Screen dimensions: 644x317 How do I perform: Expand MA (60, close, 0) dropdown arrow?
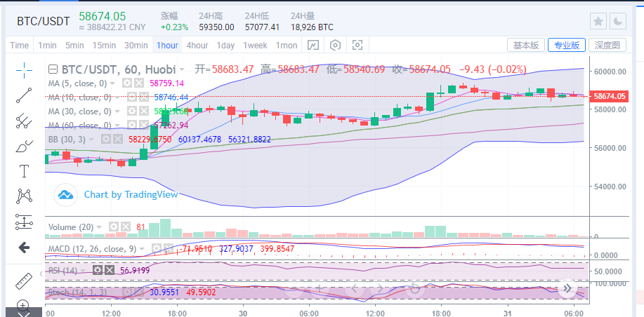(x=117, y=125)
